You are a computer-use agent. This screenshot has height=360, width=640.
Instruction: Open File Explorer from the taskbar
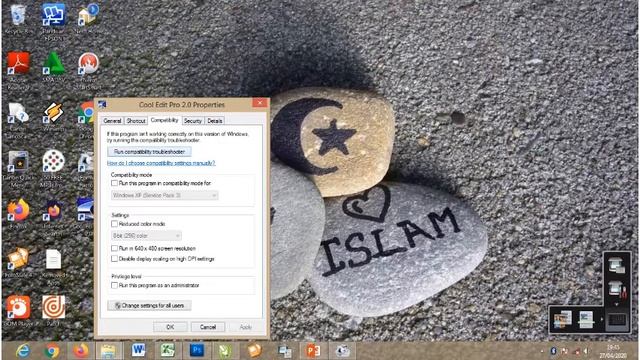pyautogui.click(x=109, y=351)
